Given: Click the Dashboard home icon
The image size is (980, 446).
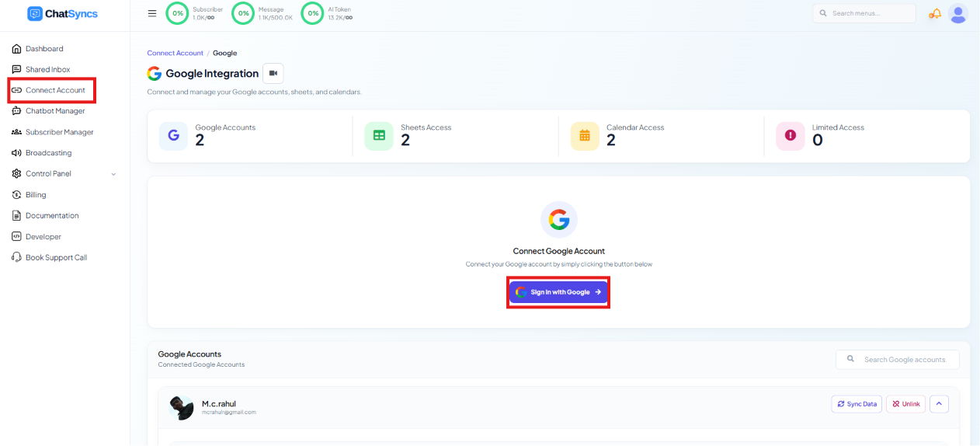Looking at the screenshot, I should pyautogui.click(x=16, y=48).
